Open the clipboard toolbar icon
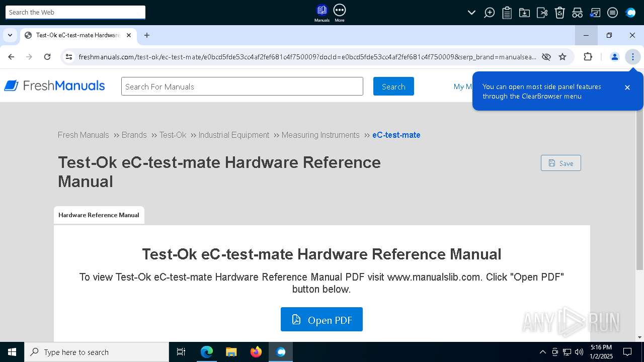This screenshot has height=362, width=644. point(507,13)
